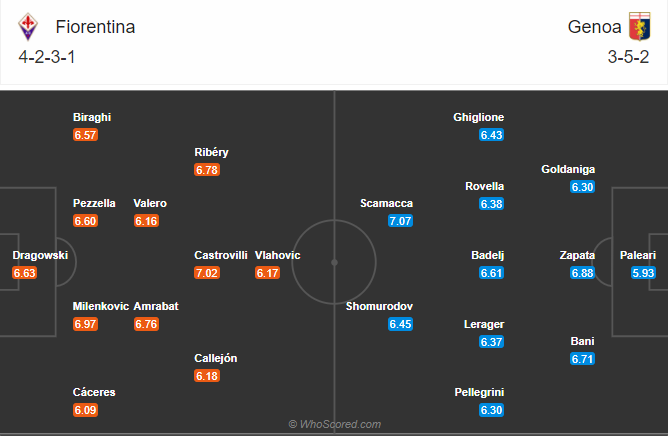Click the WhoScored.com watermark
The height and width of the screenshot is (436, 669).
click(335, 424)
